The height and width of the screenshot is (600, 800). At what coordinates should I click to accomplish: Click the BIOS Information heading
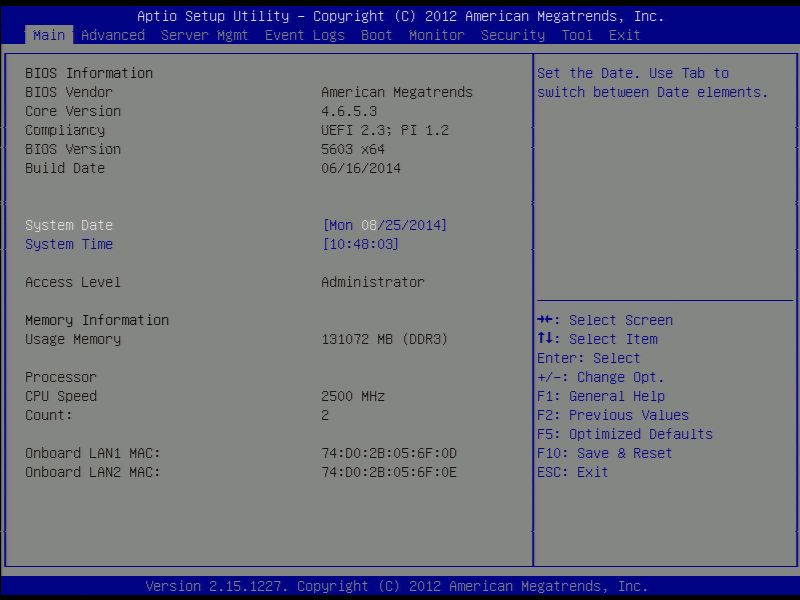pos(89,73)
